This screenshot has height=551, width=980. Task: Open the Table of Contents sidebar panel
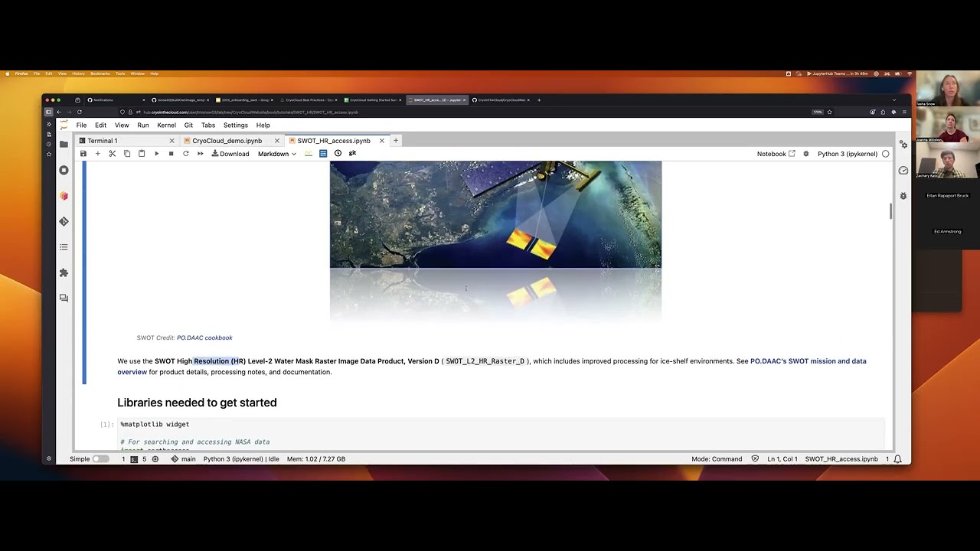pos(64,247)
